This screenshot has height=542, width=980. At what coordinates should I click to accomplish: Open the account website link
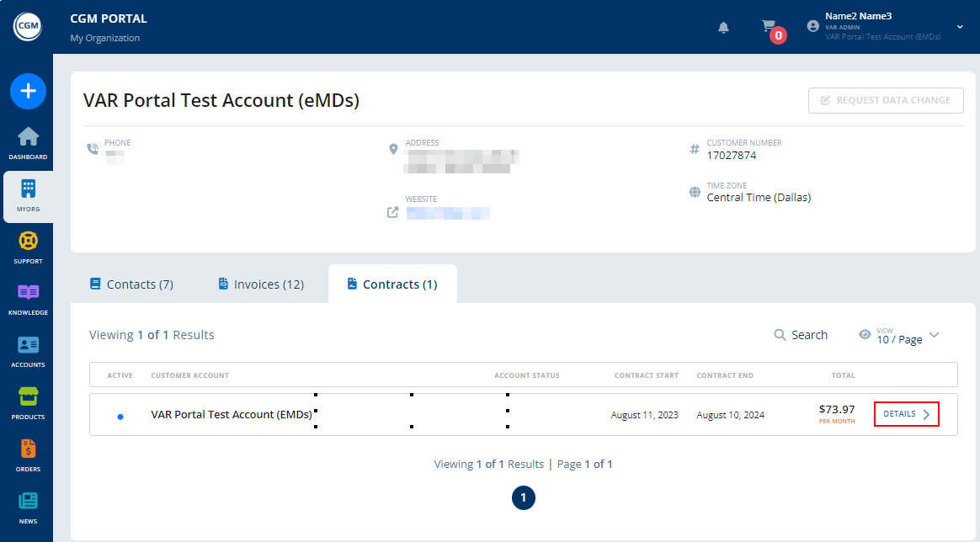pos(447,212)
